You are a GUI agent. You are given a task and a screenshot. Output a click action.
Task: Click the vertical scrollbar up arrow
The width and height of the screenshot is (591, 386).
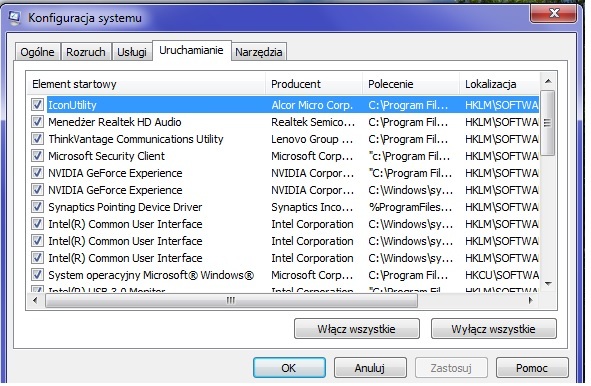click(548, 81)
